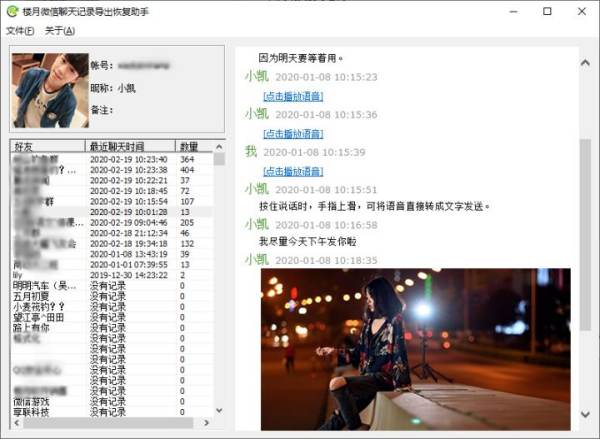Viewport: 600px width, 439px height.
Task: Click chat panel scroll up arrow
Action: click(586, 62)
